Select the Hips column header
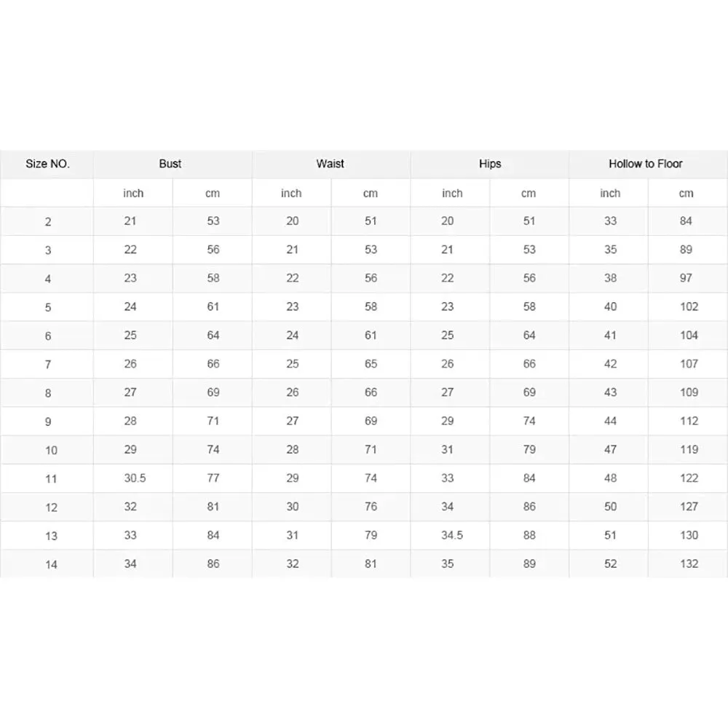728x728 pixels. (x=490, y=164)
